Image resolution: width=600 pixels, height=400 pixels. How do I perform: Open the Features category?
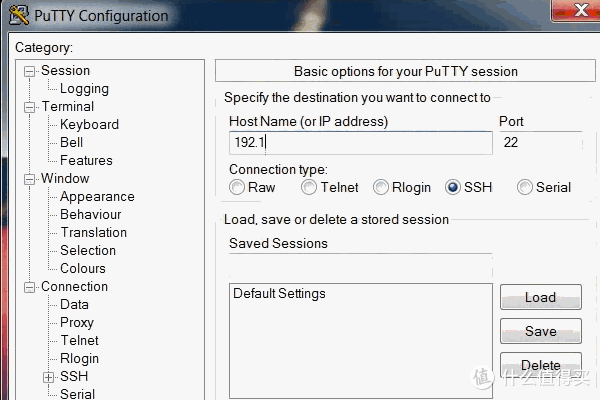pyautogui.click(x=86, y=160)
